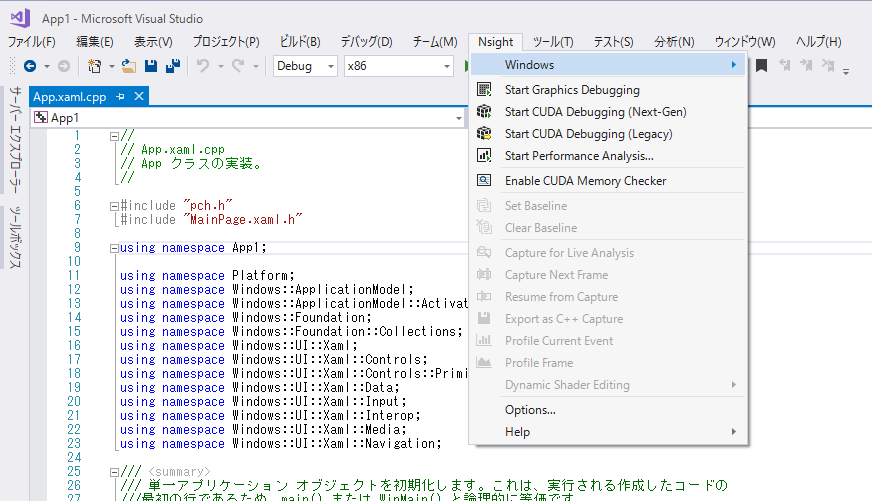Image resolution: width=872 pixels, height=501 pixels.
Task: Click the redo arrow icon
Action: coord(238,66)
